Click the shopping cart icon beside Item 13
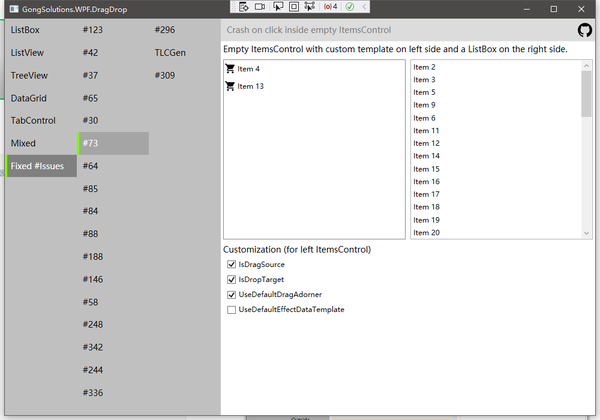Image resolution: width=600 pixels, height=420 pixels. tap(230, 86)
